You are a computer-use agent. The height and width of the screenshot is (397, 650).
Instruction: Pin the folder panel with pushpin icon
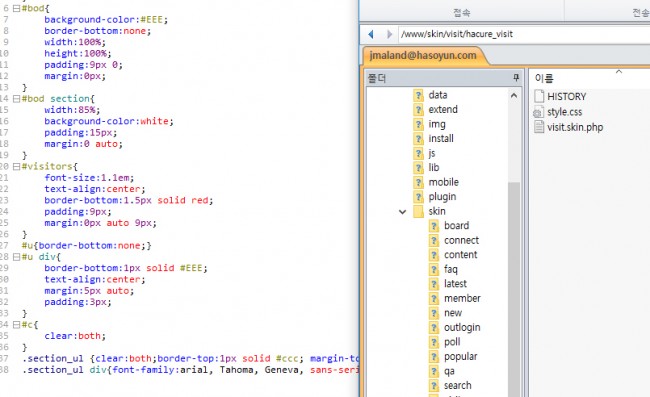click(x=516, y=78)
